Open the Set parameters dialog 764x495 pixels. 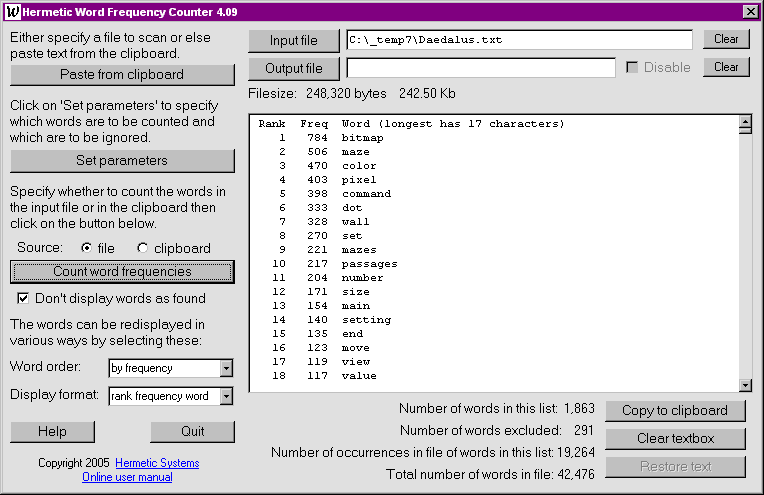pos(122,161)
